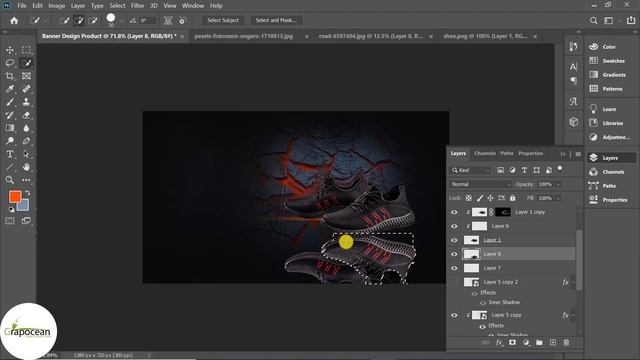Select the Move tool

coord(10,50)
